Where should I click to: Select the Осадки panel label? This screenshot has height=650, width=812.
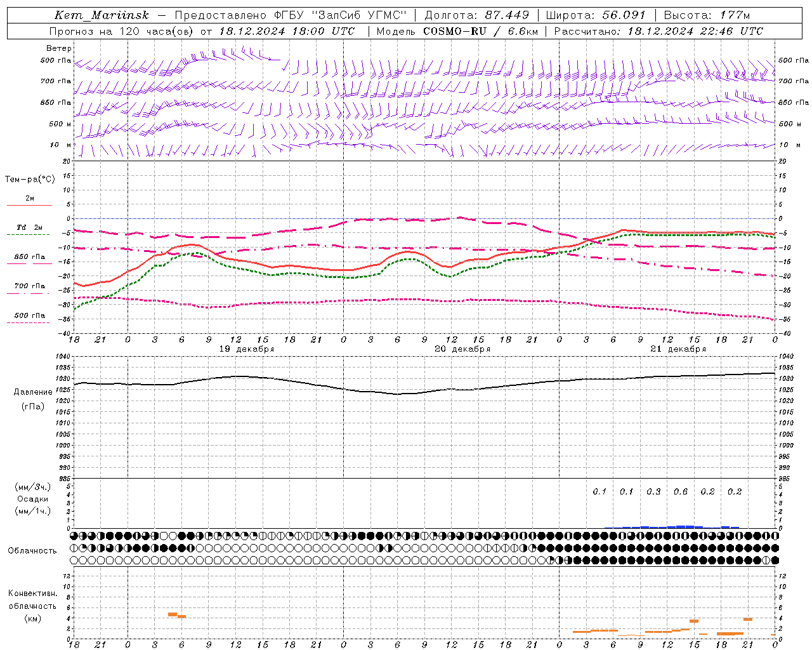(33, 499)
